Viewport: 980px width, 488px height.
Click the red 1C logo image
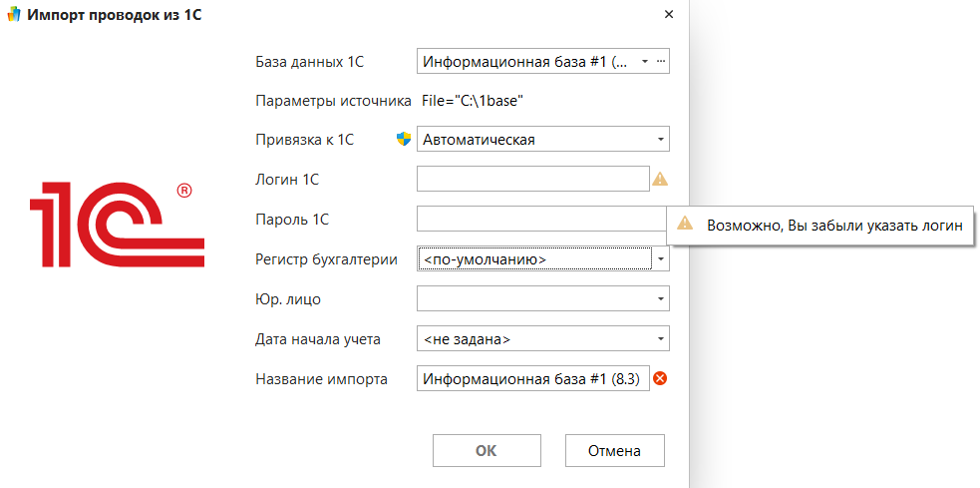(117, 219)
